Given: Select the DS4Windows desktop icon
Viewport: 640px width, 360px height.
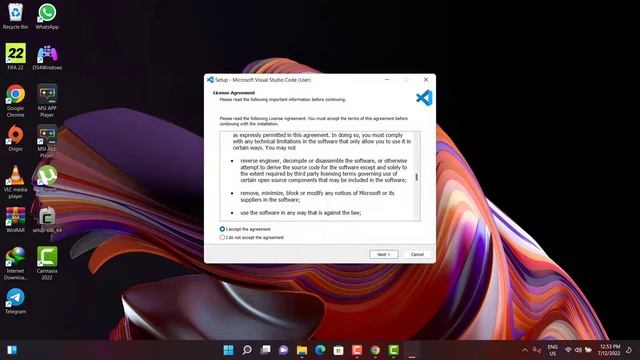Looking at the screenshot, I should [47, 57].
